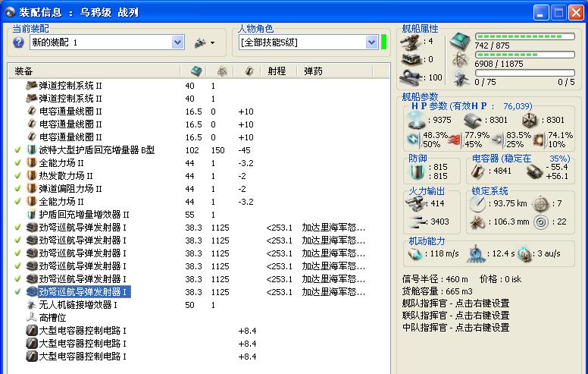Click the 货舱容量 : 665 m3 text
This screenshot has height=374, width=588.
click(x=437, y=291)
